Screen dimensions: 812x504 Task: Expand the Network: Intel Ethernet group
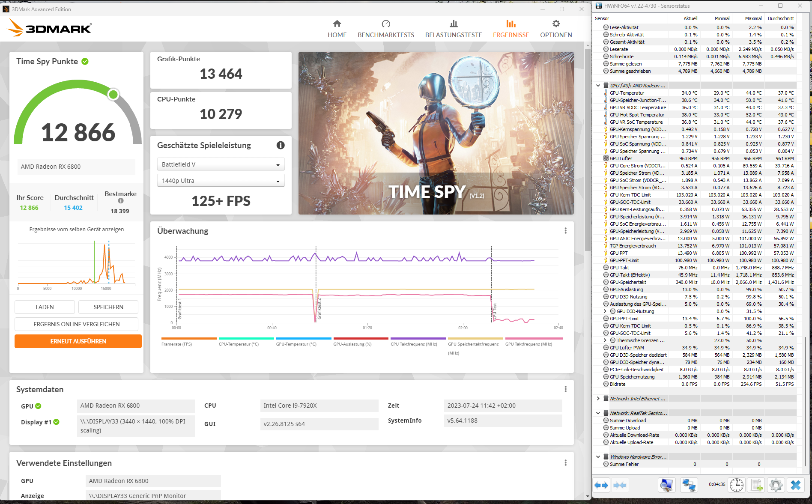coord(598,399)
